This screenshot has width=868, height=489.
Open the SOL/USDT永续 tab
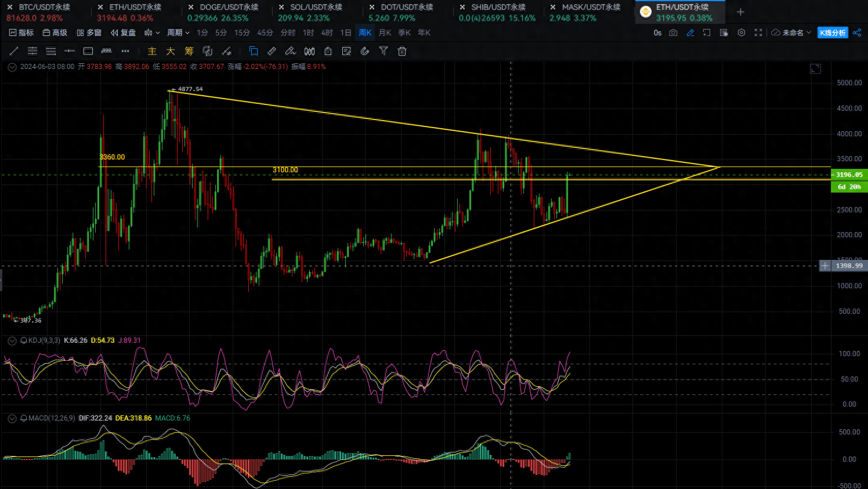[x=316, y=12]
